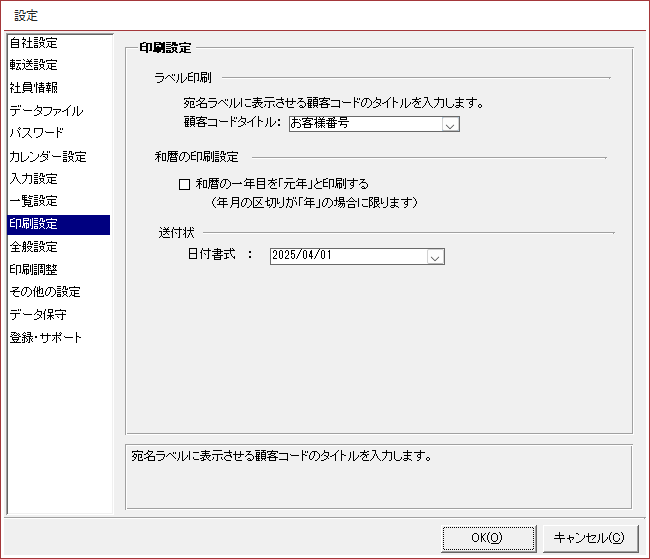The width and height of the screenshot is (650, 559).
Task: Choose 印刷調整 in the sidebar
Action: coord(34,269)
